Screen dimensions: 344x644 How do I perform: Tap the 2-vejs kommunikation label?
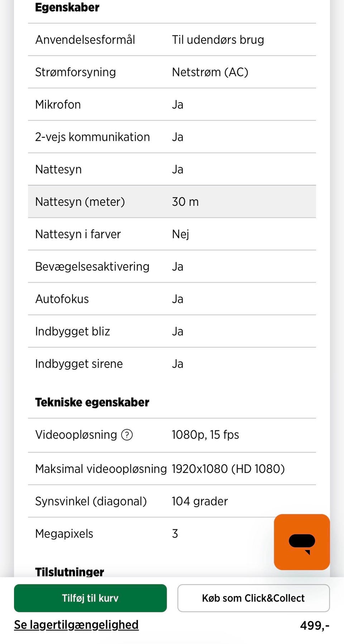pos(92,137)
